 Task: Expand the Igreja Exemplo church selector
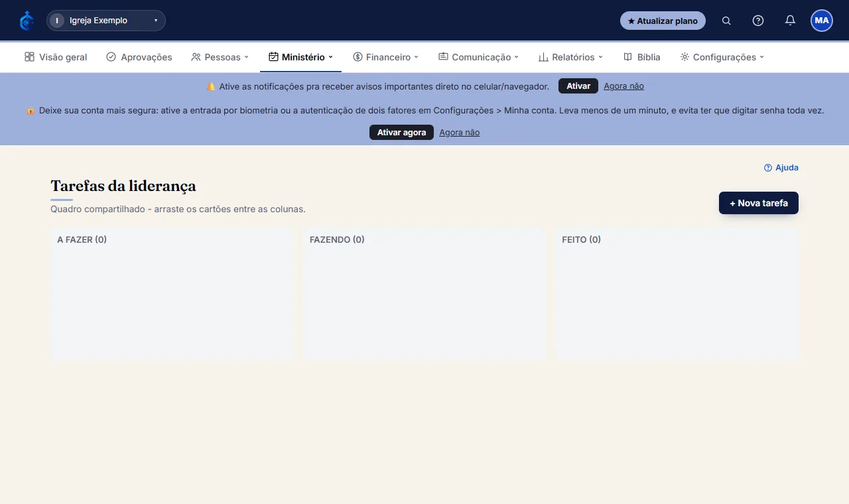point(106,21)
